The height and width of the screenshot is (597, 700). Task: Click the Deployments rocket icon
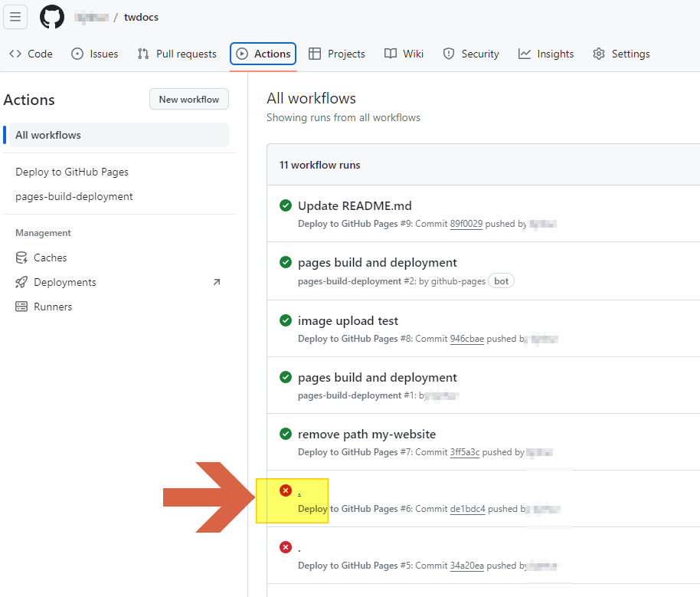click(21, 283)
